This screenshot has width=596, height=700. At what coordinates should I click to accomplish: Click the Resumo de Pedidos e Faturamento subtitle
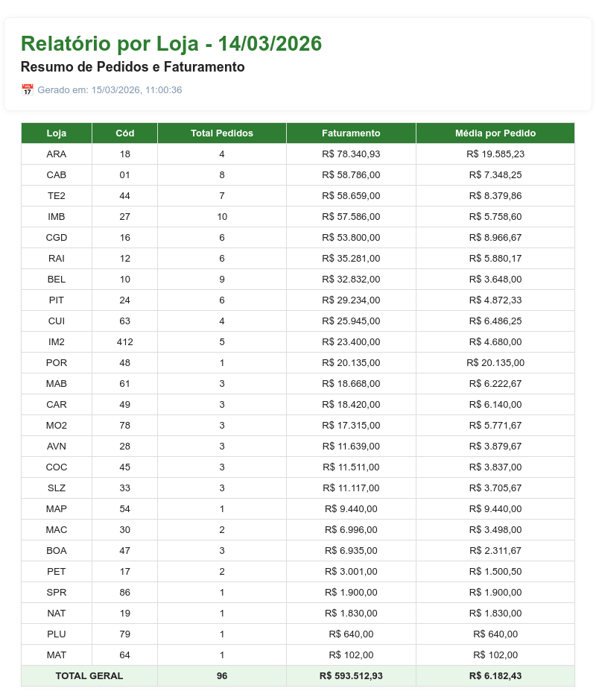pos(133,67)
